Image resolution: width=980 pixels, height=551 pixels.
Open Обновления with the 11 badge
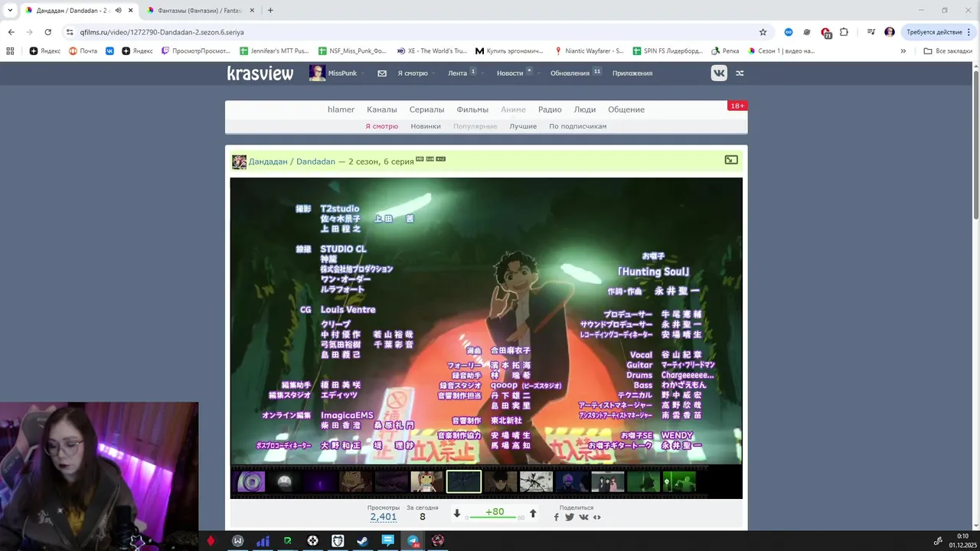click(576, 73)
